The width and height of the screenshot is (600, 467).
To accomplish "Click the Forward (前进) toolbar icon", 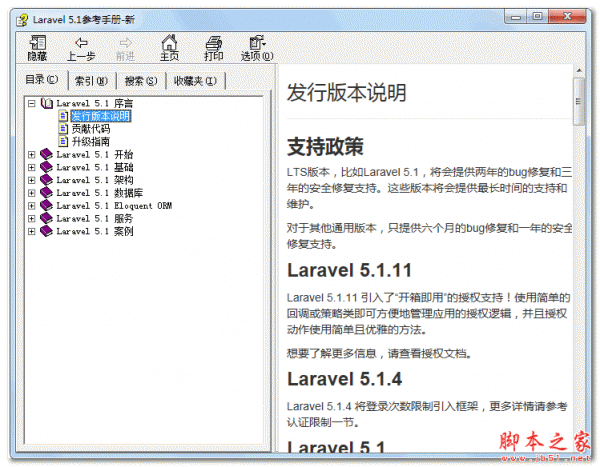I will tap(126, 48).
